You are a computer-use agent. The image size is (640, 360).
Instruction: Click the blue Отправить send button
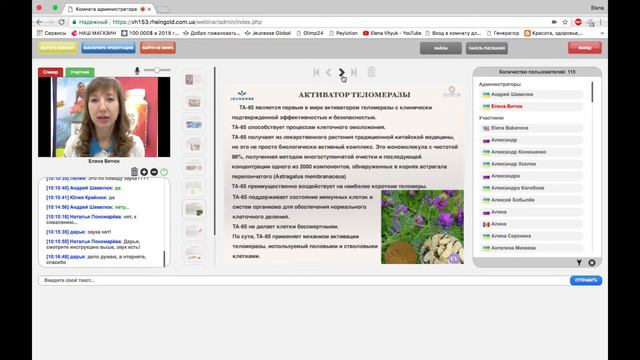point(586,280)
